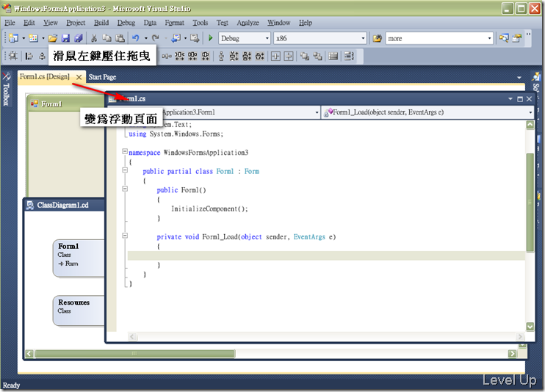Screen dimensions: 545x392
Task: Click the code editor scroll up arrow
Action: [530, 125]
